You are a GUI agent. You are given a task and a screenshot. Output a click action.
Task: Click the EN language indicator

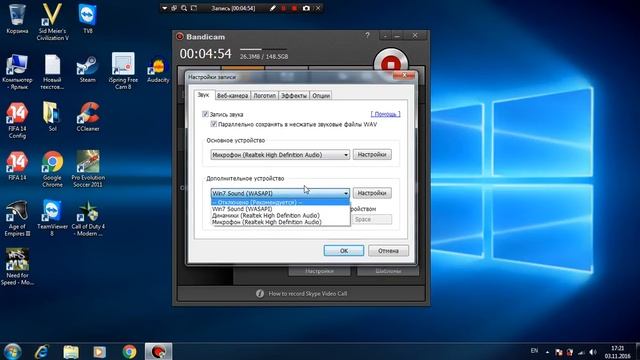pos(534,351)
